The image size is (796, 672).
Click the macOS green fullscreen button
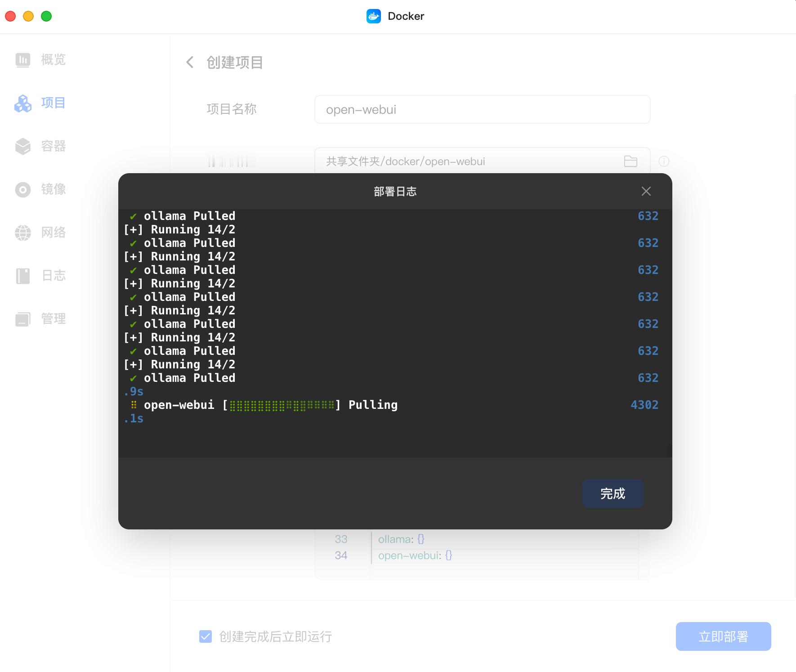click(46, 16)
